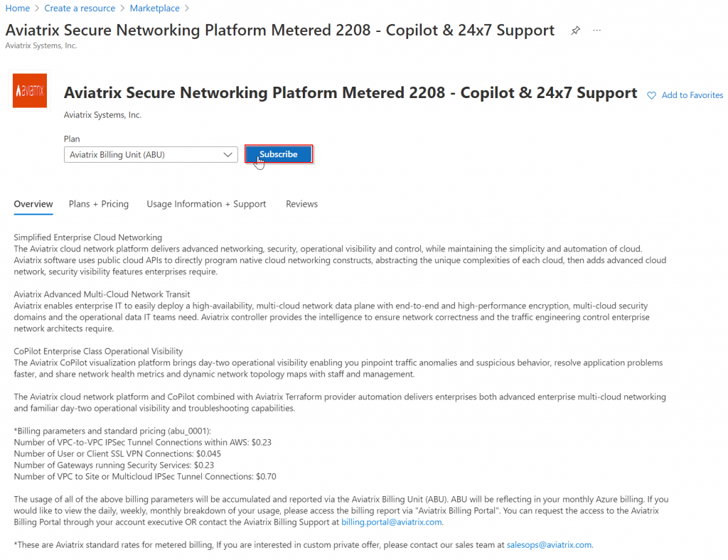Switch to the Overview tab
The height and width of the screenshot is (560, 728).
pyautogui.click(x=33, y=204)
